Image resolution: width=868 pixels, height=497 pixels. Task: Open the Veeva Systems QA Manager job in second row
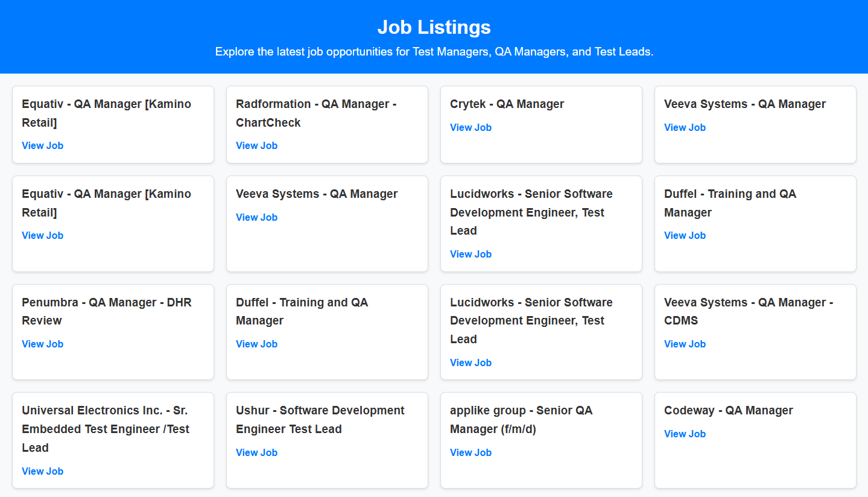tap(256, 217)
